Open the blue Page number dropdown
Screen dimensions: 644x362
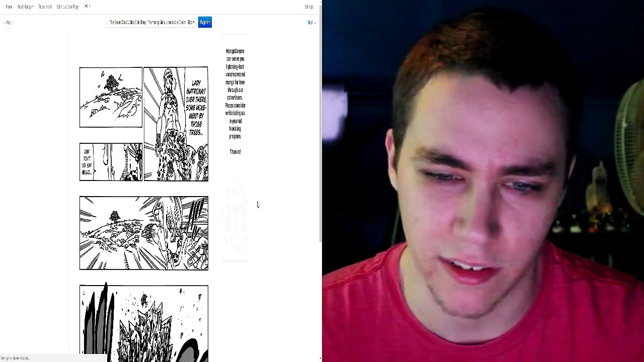(205, 22)
